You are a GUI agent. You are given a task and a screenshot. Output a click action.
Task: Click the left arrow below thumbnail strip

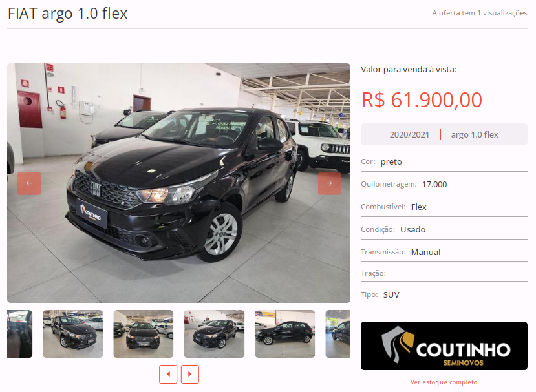pos(168,374)
